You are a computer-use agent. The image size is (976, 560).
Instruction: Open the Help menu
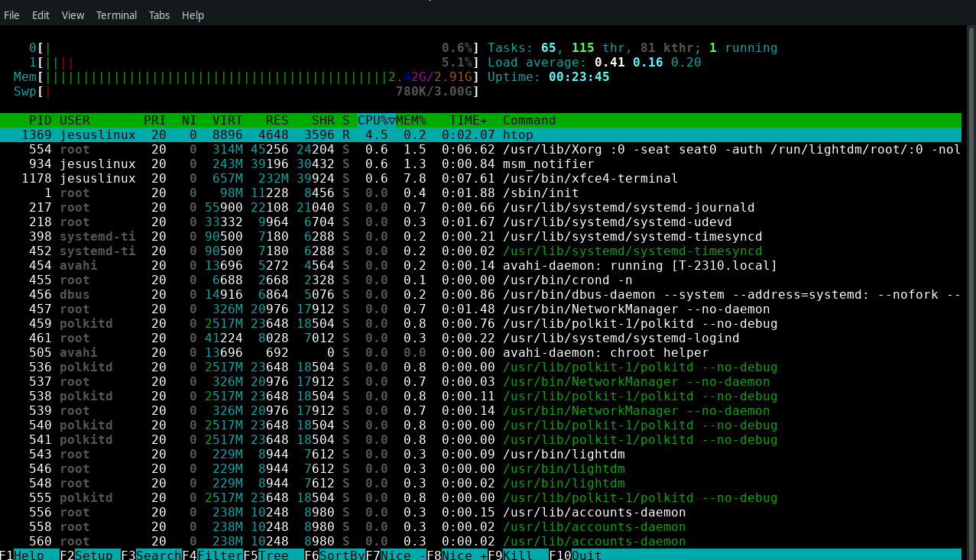point(193,15)
